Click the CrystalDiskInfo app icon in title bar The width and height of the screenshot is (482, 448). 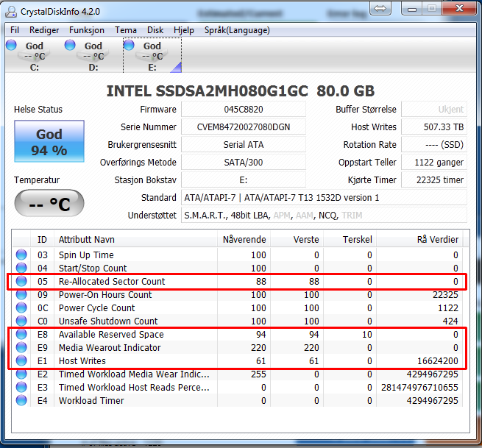coord(11,12)
